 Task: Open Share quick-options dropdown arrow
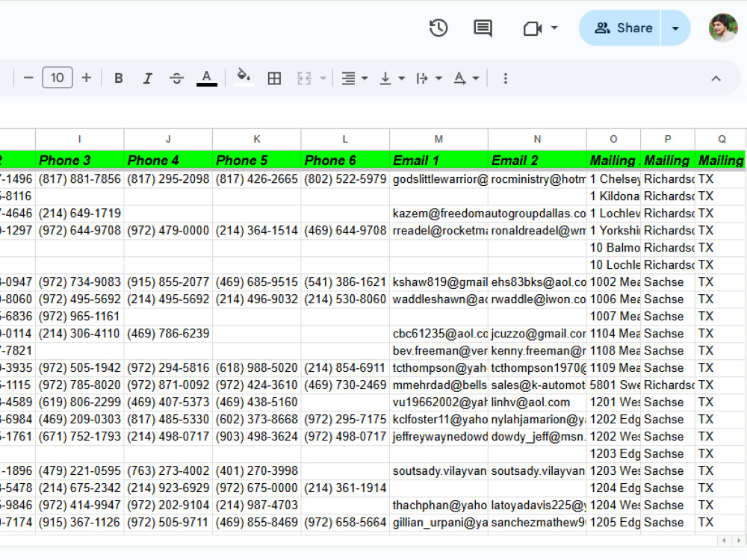(675, 28)
